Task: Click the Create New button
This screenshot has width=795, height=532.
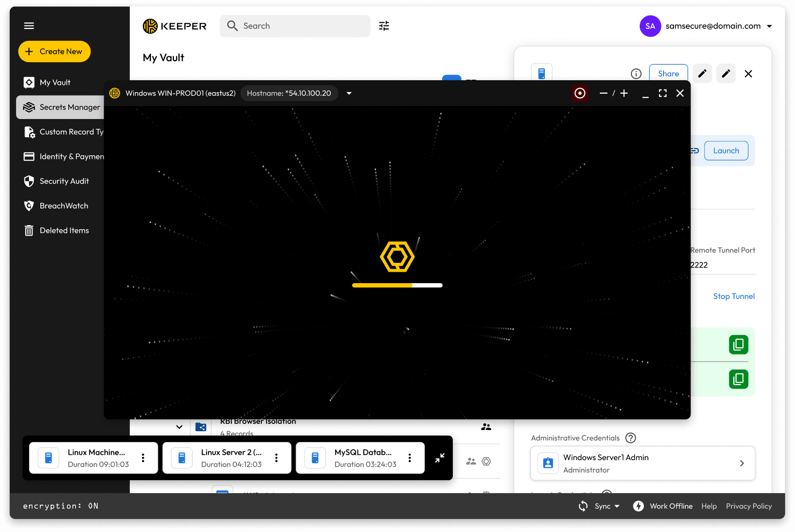Action: [54, 52]
